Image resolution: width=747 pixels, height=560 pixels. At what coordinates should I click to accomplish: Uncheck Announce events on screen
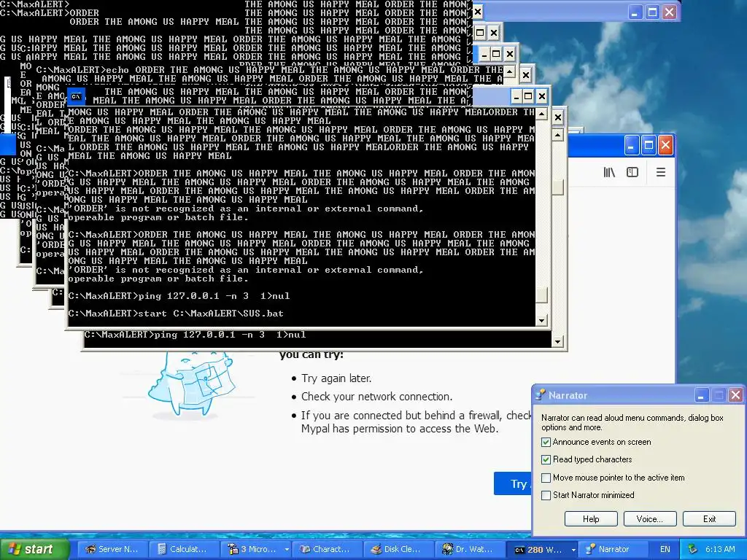pyautogui.click(x=546, y=443)
